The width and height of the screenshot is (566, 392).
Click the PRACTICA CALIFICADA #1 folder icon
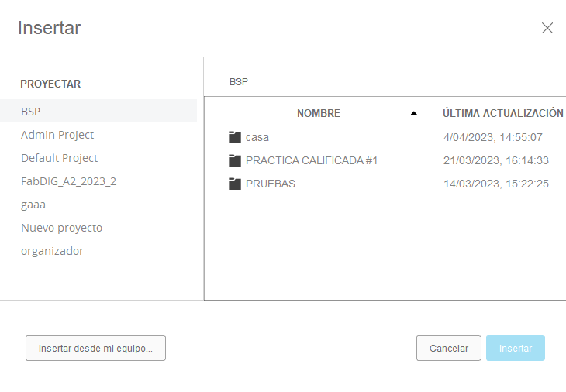pos(235,160)
